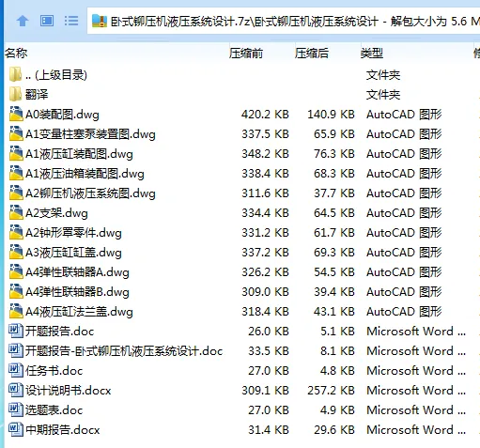
Task: Click file name 开题报告-卧式铆压机液压系统设计.doc
Action: click(124, 351)
